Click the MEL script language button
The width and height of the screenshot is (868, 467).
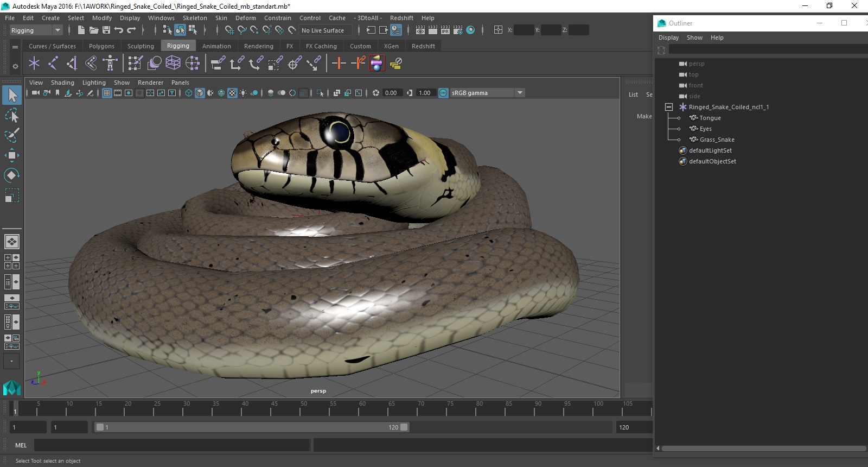(21, 445)
